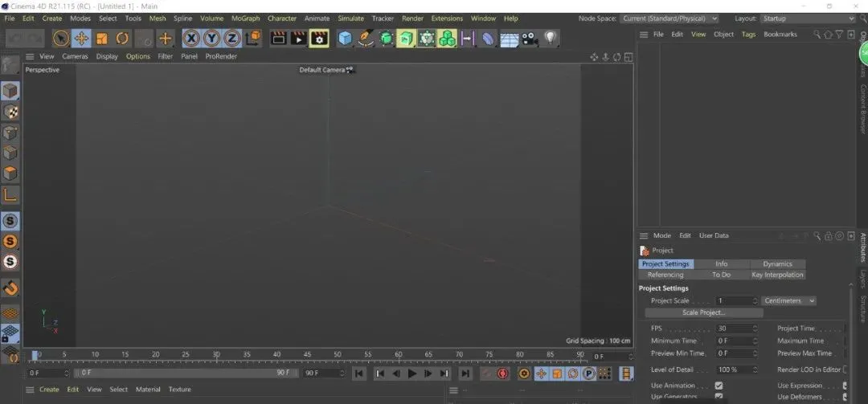Viewport: 868px width, 404px height.
Task: Open the File menu
Action: click(10, 18)
